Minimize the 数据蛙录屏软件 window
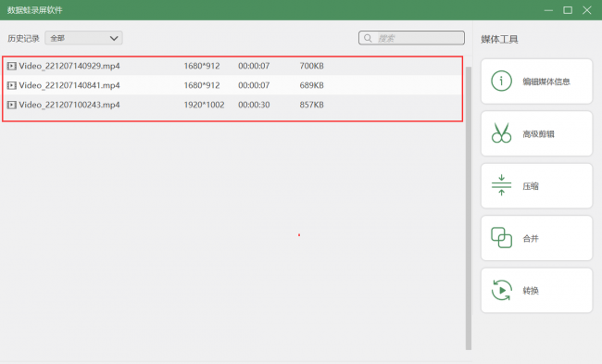This screenshot has height=364, width=602. point(548,10)
